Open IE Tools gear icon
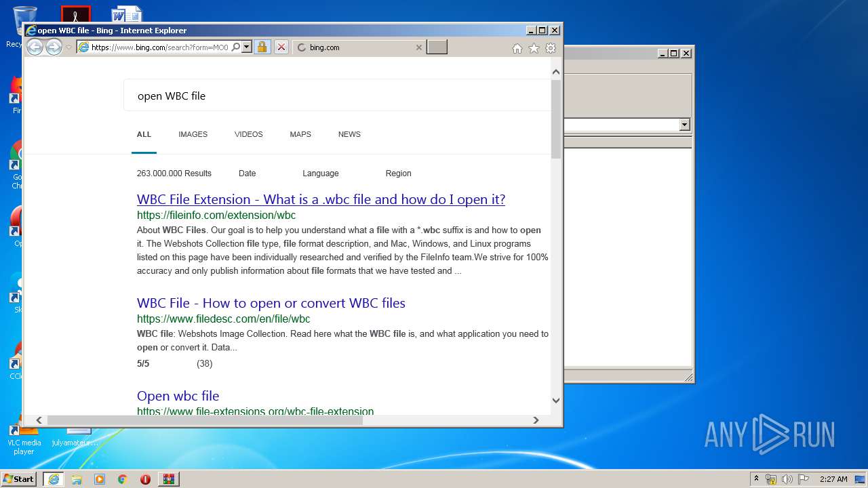 pos(551,48)
